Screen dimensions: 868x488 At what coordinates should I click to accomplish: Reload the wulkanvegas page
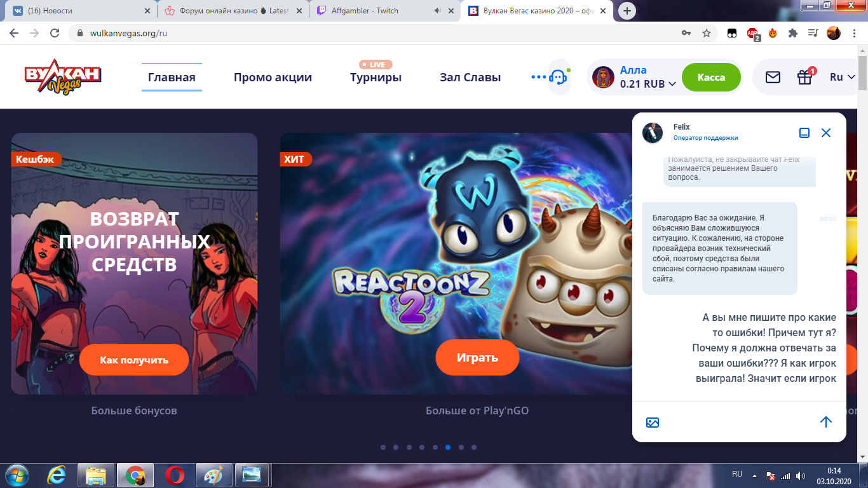click(x=55, y=33)
